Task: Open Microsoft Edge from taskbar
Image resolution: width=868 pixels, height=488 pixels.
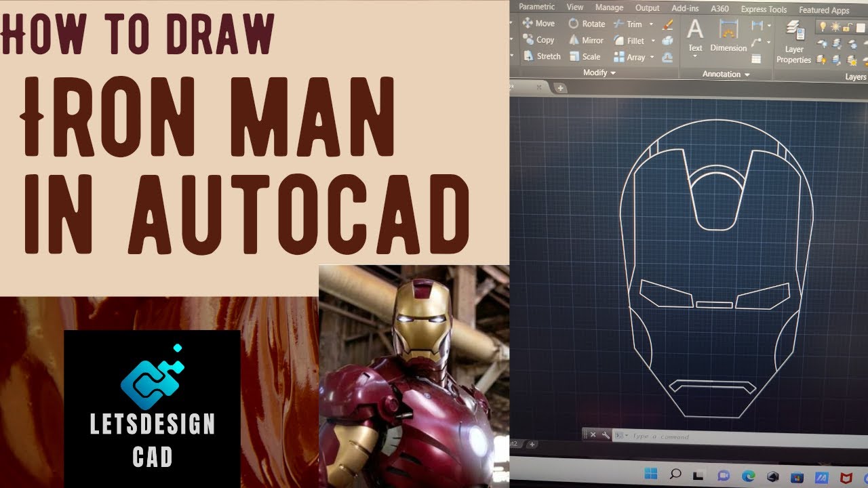Action: (x=749, y=476)
